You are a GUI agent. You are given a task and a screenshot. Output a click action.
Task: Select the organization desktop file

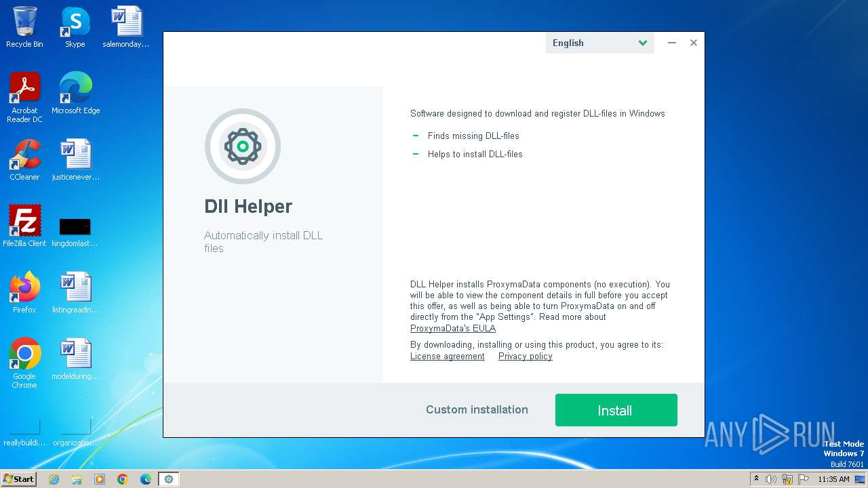(75, 433)
